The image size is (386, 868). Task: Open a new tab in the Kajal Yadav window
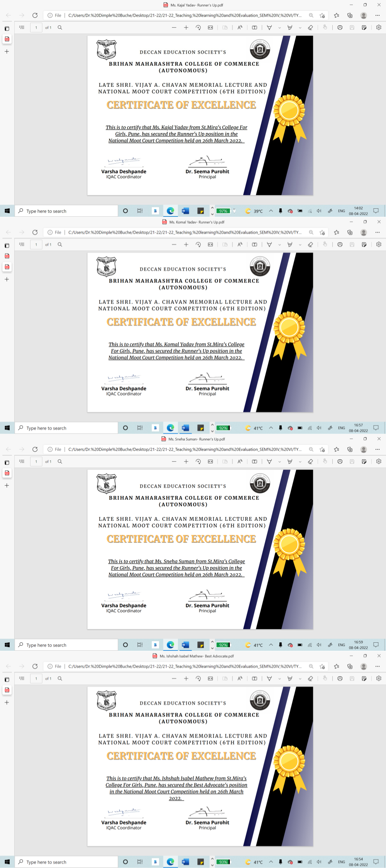pyautogui.click(x=7, y=51)
